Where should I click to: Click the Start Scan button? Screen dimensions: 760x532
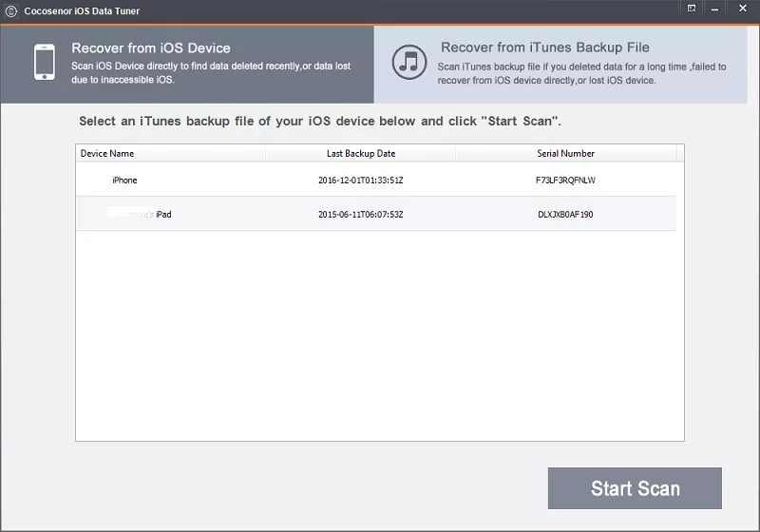pyautogui.click(x=635, y=488)
